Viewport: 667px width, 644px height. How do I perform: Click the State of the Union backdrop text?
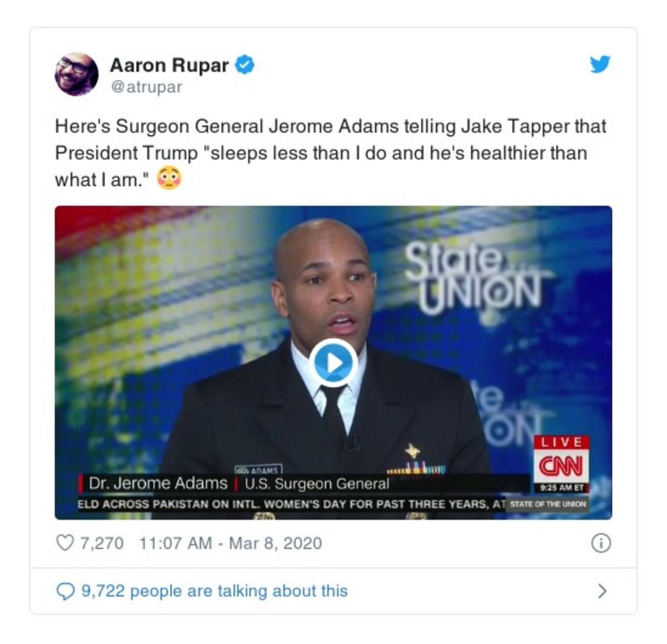click(x=472, y=279)
